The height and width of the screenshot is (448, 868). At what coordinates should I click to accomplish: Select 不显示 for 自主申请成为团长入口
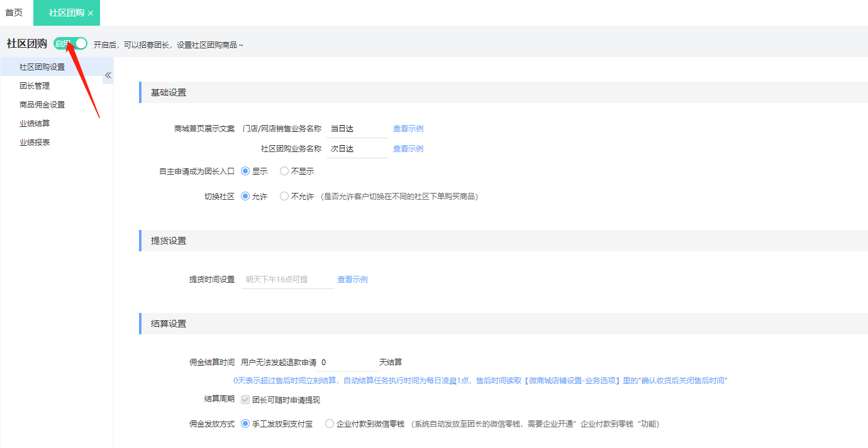pyautogui.click(x=284, y=170)
